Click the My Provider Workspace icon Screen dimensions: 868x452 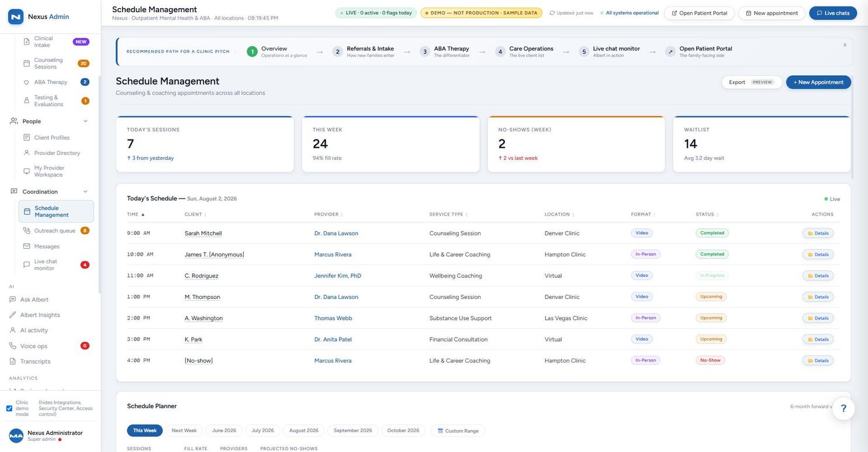click(x=26, y=171)
